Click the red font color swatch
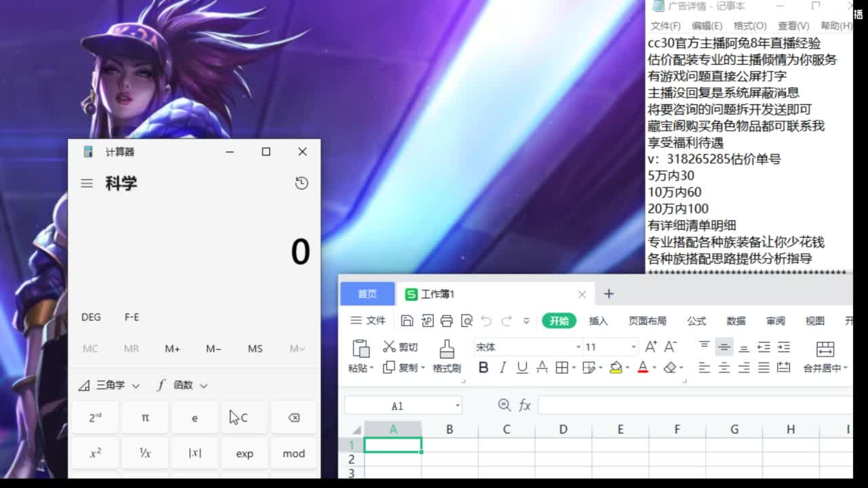This screenshot has width=868, height=488. click(x=643, y=367)
